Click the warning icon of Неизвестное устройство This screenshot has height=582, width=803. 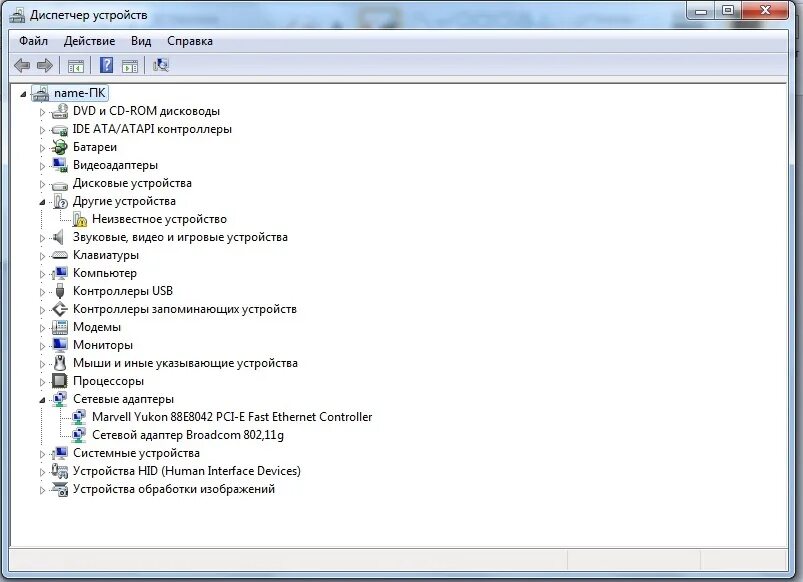(79, 219)
